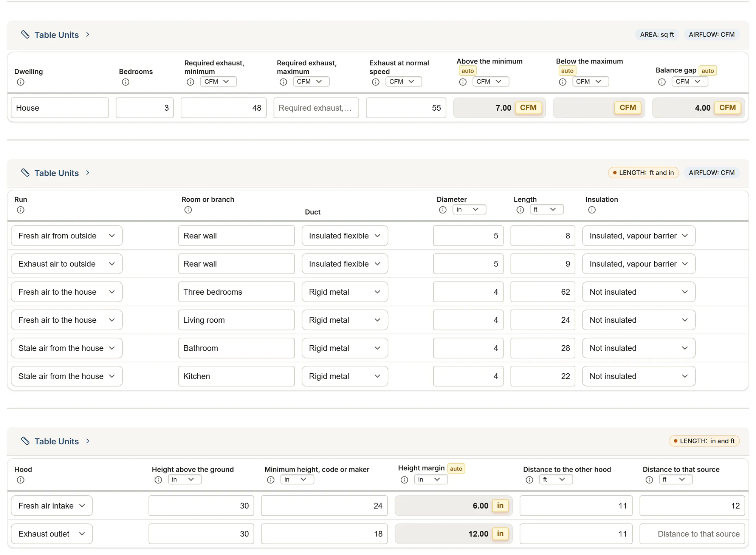Image resolution: width=756 pixels, height=555 pixels.
Task: Click the first Table Units heading link
Action: [x=57, y=35]
